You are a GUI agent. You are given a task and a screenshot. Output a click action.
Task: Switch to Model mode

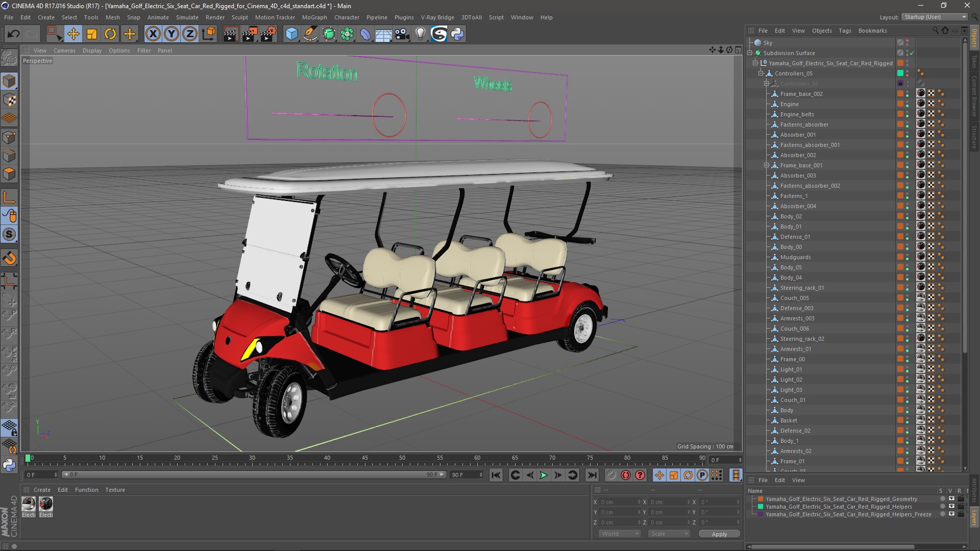pyautogui.click(x=9, y=82)
